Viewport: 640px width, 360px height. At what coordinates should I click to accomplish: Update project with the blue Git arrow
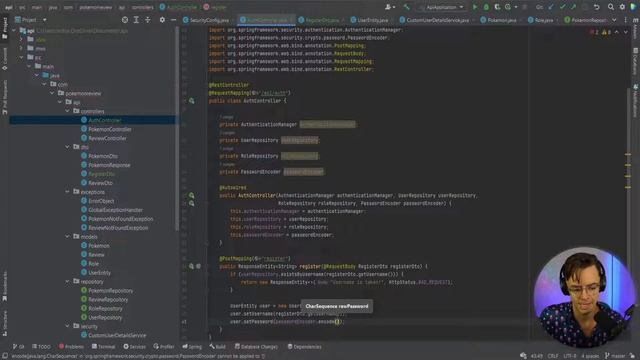[x=551, y=7]
